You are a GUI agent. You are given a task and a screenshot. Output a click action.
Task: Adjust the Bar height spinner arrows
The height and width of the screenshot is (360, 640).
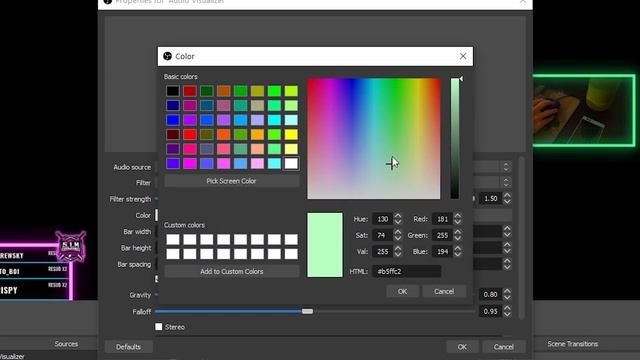tap(507, 248)
